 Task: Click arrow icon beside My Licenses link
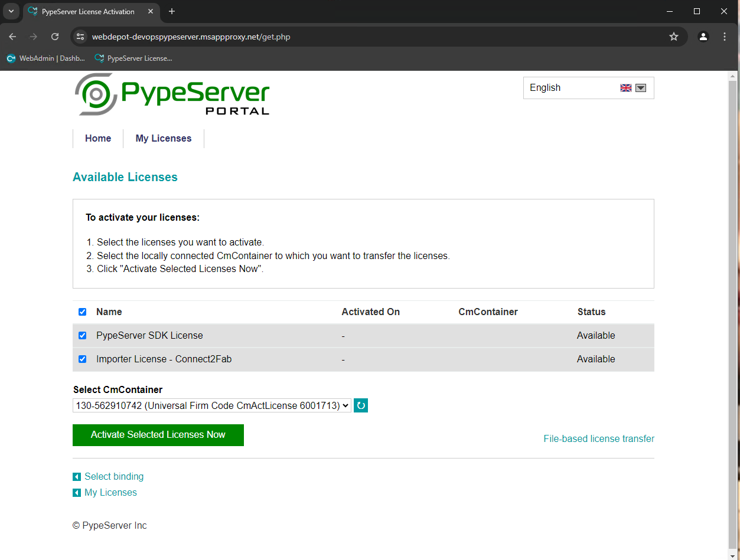(77, 493)
